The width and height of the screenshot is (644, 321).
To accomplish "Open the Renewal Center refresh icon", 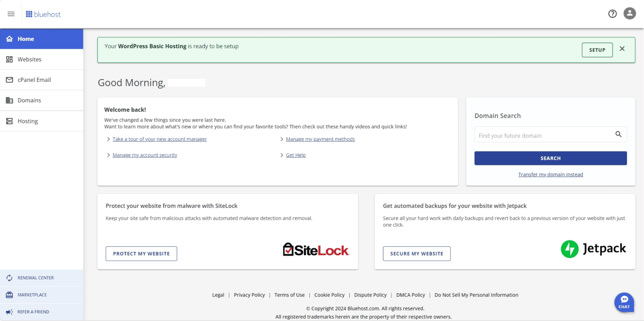I will point(9,278).
